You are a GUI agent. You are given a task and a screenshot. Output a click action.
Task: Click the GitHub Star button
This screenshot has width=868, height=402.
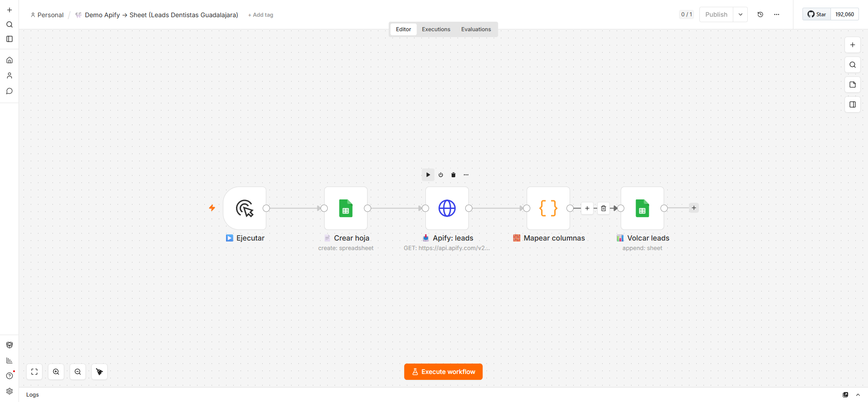[x=817, y=14]
